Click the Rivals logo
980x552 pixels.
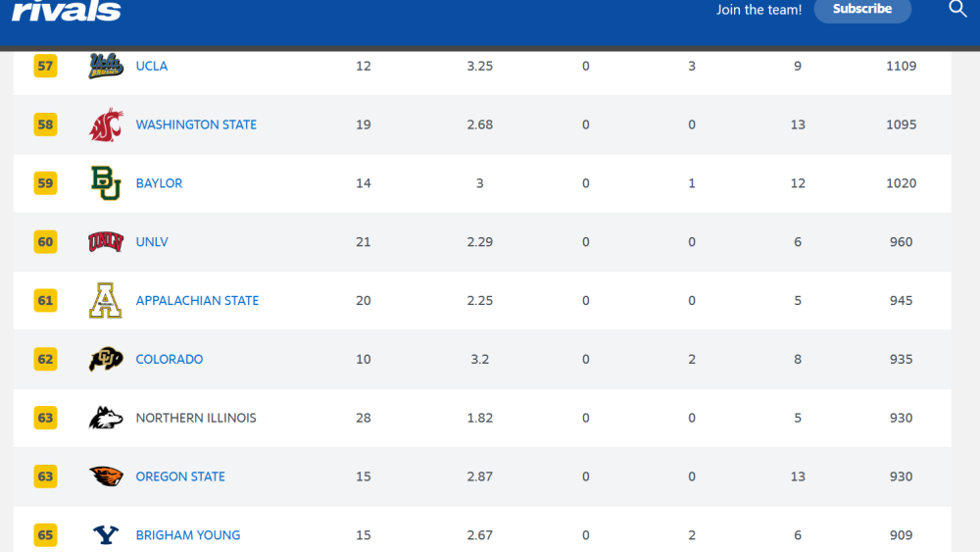(67, 11)
